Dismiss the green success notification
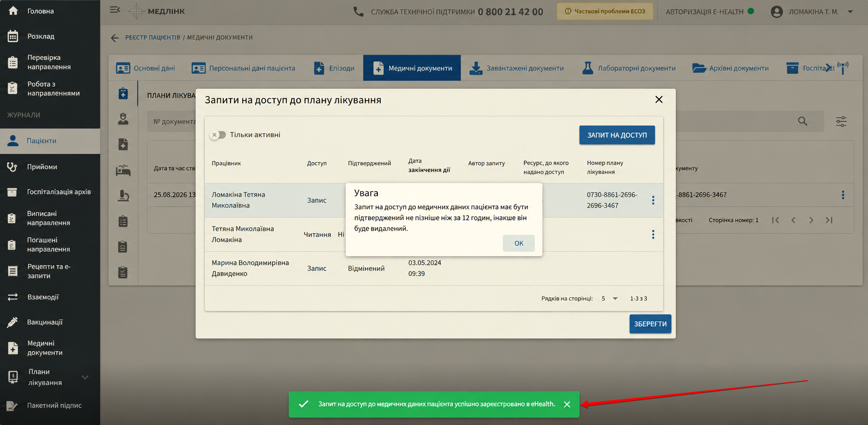This screenshot has width=868, height=425. point(567,404)
